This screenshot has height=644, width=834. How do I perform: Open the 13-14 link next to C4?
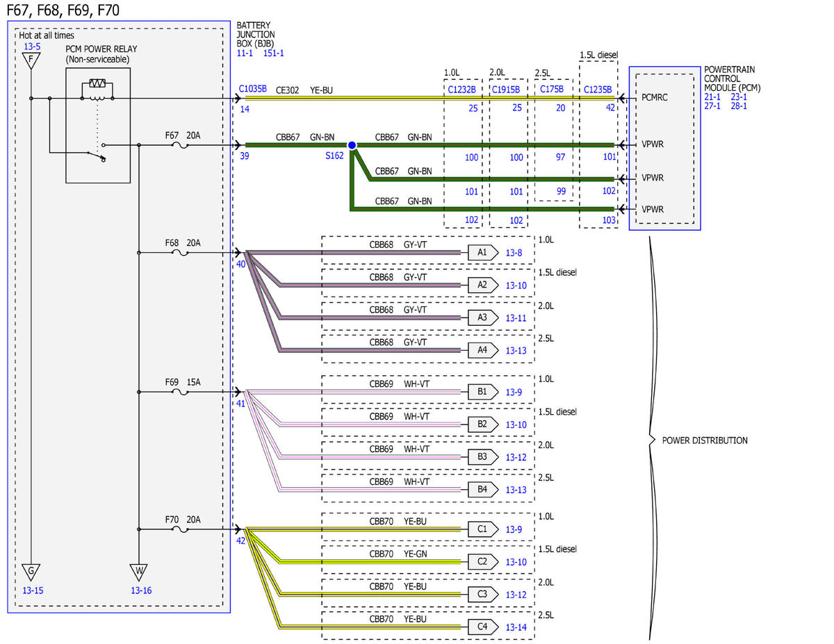point(516,627)
